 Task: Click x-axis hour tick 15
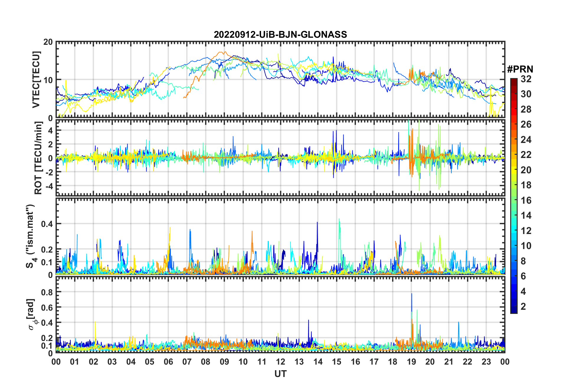[x=337, y=362]
